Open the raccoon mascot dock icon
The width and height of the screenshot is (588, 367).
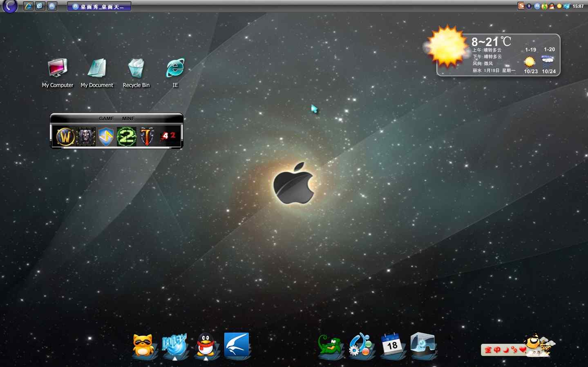point(144,345)
